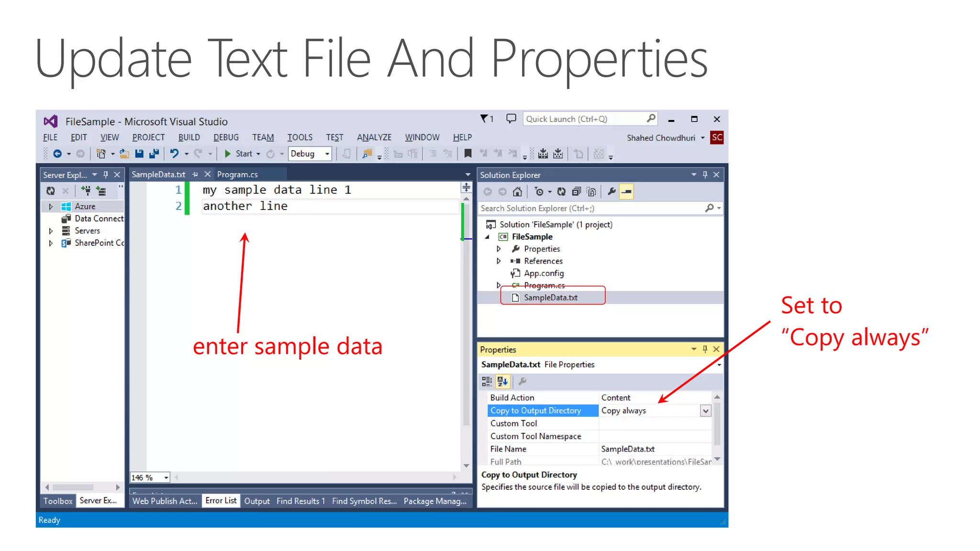
Task: Select the Custom Tool property row
Action: point(599,423)
